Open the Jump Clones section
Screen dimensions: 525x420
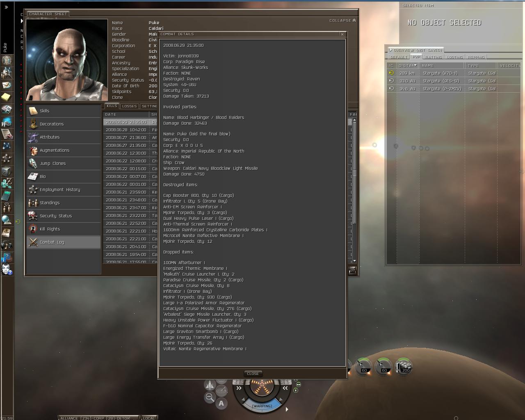pos(64,163)
